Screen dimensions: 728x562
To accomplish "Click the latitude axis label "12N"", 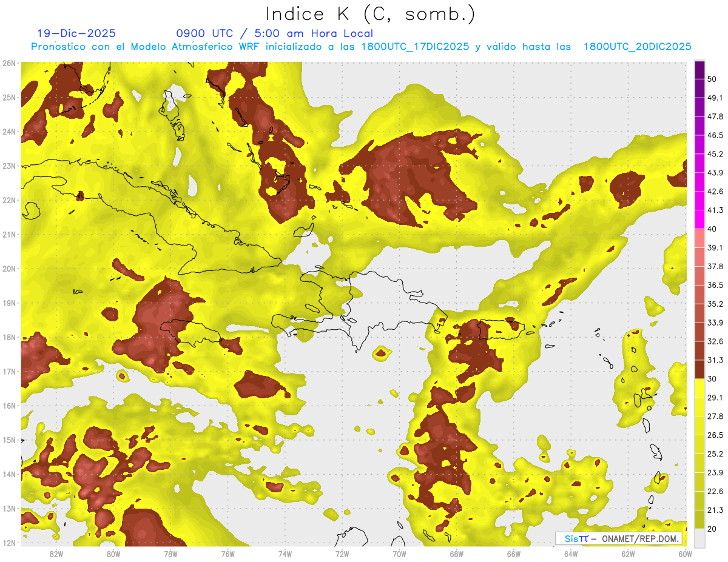I will click(x=9, y=543).
